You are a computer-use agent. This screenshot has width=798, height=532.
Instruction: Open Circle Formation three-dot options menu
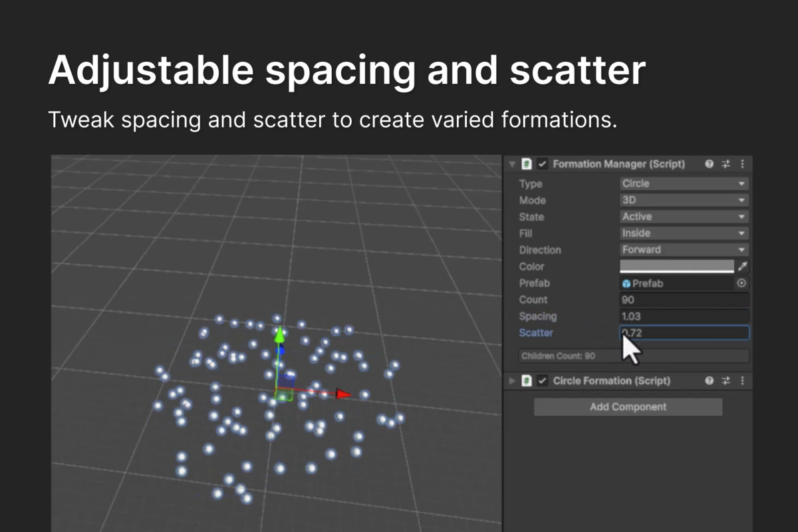click(x=742, y=381)
